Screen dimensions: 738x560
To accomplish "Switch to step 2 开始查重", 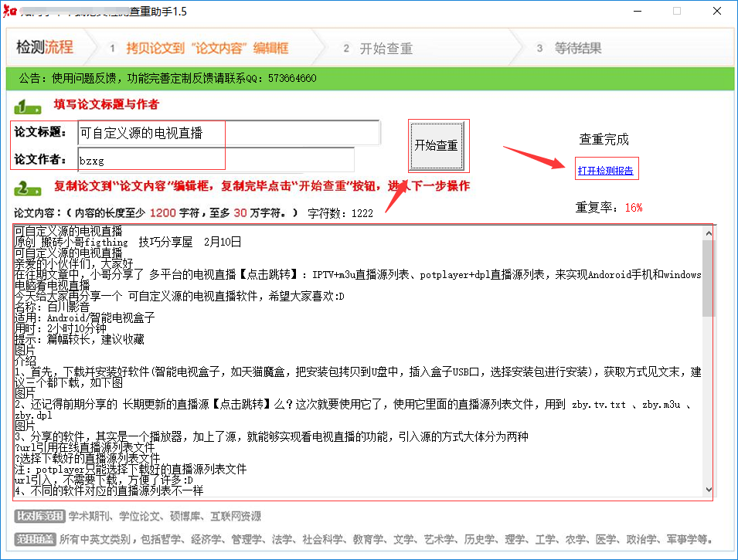I will pyautogui.click(x=386, y=47).
